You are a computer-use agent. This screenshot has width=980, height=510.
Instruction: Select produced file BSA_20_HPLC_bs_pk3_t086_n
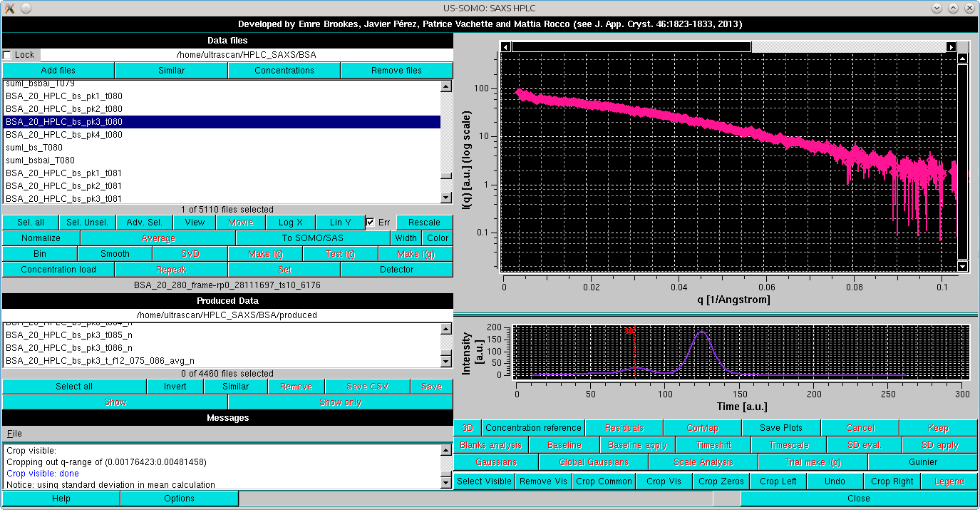pos(222,348)
